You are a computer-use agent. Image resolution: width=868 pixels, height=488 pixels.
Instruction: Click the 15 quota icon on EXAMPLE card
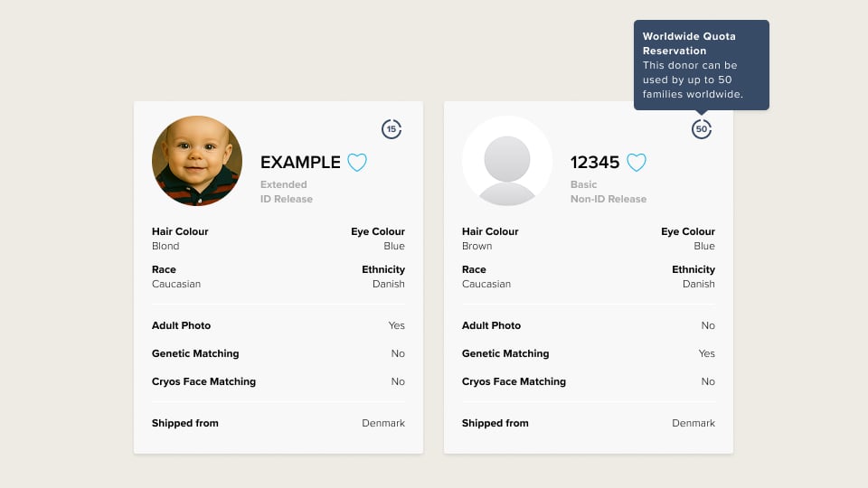pyautogui.click(x=392, y=129)
